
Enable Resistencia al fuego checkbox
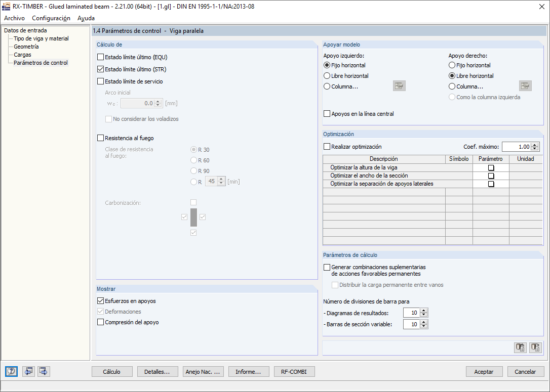(x=100, y=138)
